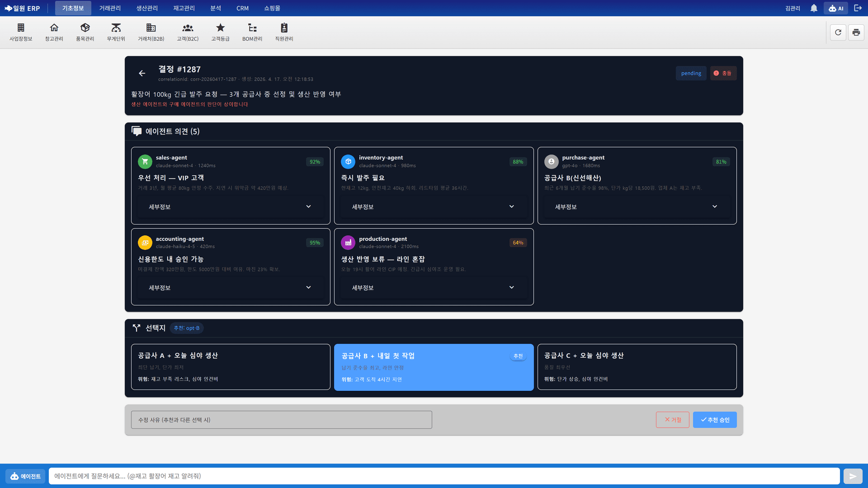This screenshot has width=868, height=488.
Task: Click the purchase-agent person avatar
Action: 551,161
